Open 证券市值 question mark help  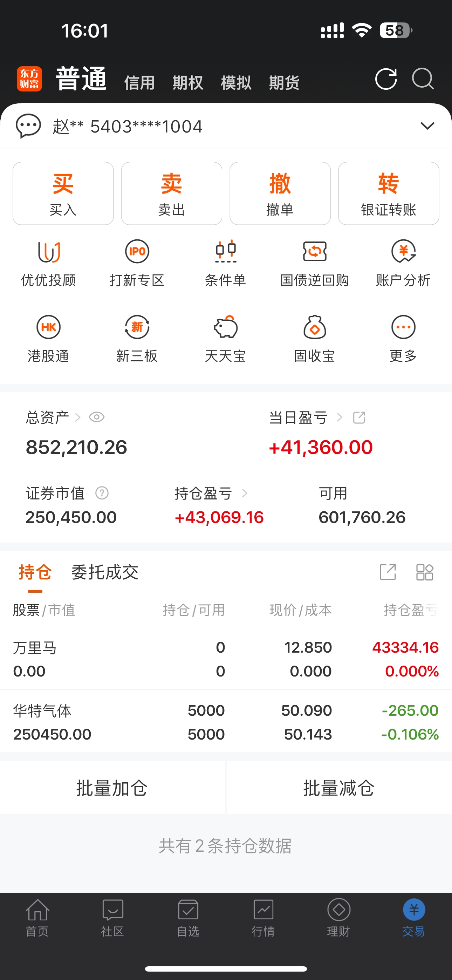(102, 493)
